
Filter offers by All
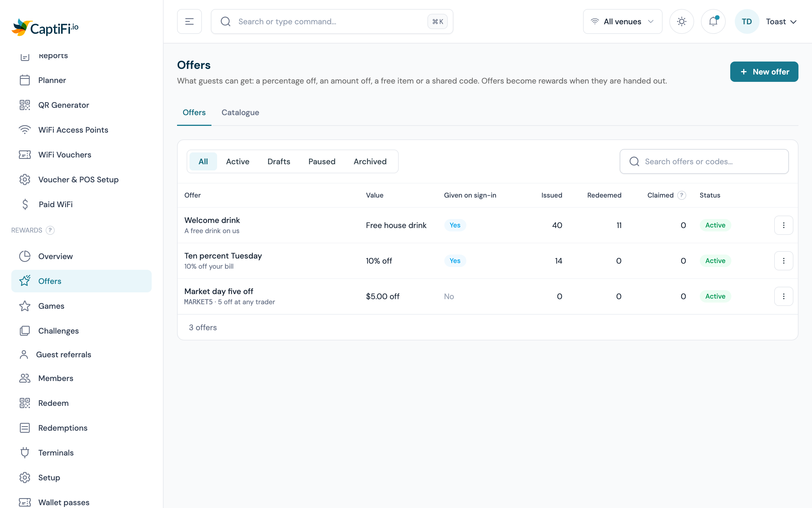(x=203, y=161)
